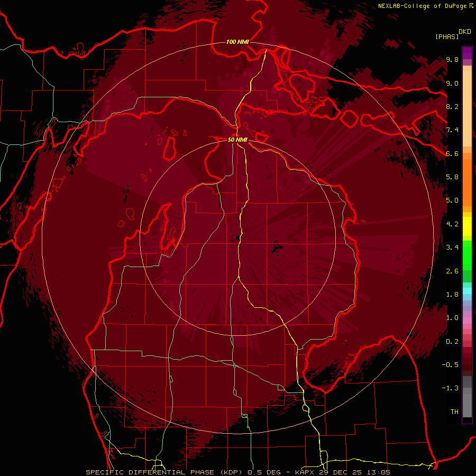
Task: Click the 0.5 DEG elevation text
Action: pos(263,472)
